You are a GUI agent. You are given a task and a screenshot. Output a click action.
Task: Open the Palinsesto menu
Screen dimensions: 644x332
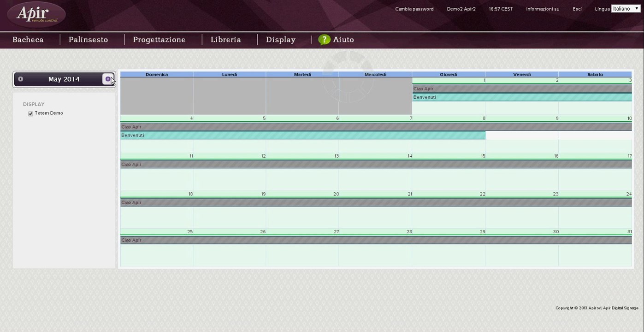(x=89, y=40)
